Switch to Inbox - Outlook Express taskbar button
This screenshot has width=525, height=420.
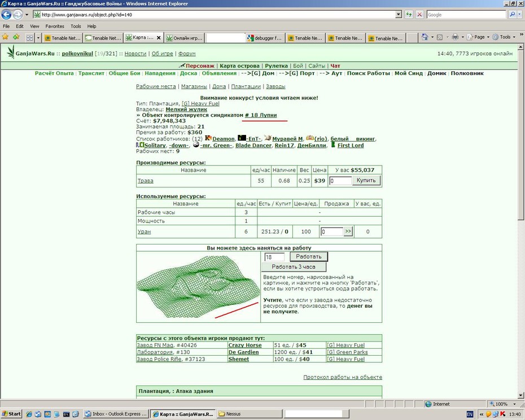116,414
